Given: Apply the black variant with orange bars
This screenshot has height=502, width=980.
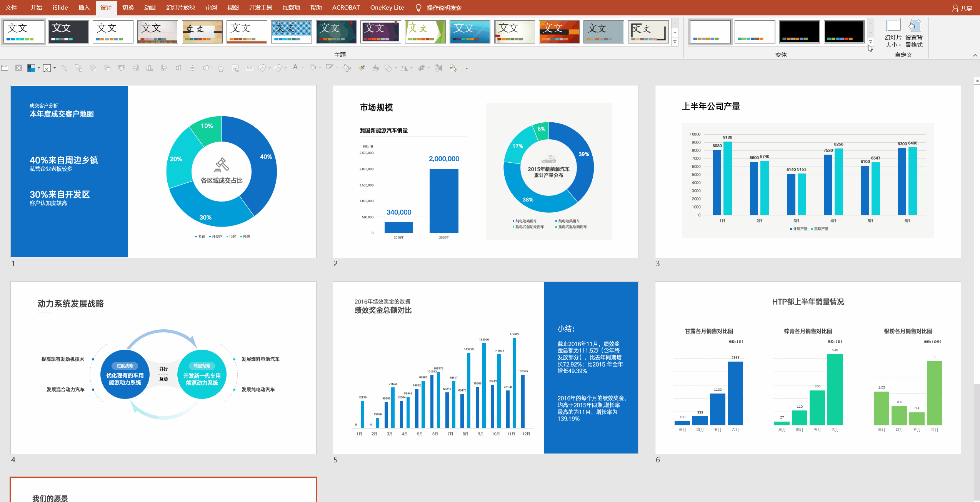Looking at the screenshot, I should tap(799, 32).
